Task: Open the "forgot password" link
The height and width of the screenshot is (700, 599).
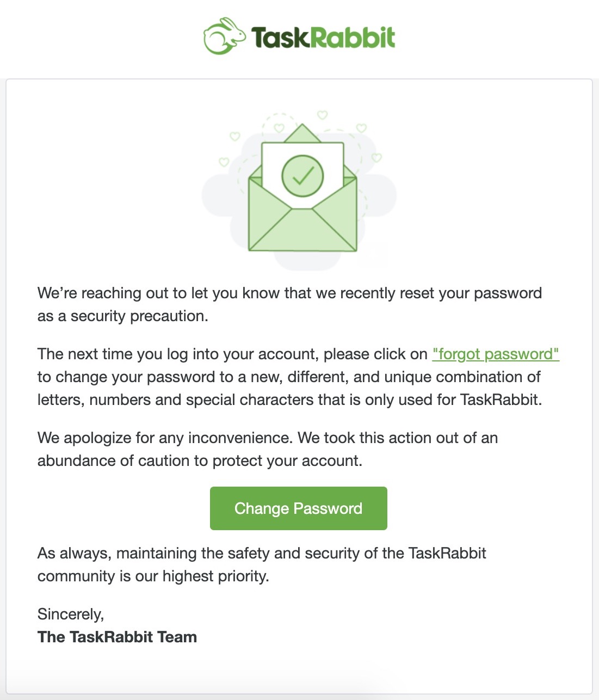Action: tap(495, 354)
